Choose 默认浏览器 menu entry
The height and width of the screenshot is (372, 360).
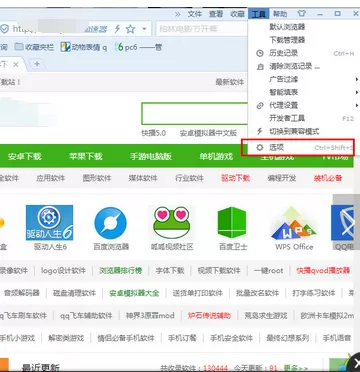point(287,27)
